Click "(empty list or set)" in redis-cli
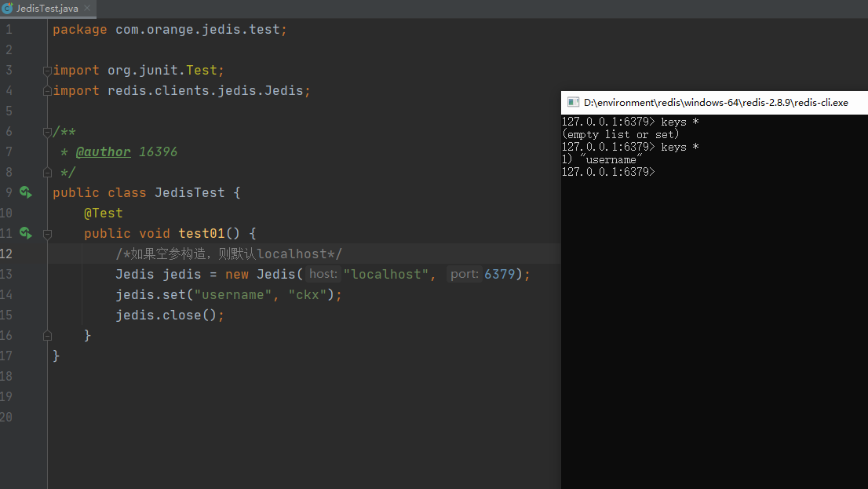This screenshot has width=868, height=489. pos(620,134)
